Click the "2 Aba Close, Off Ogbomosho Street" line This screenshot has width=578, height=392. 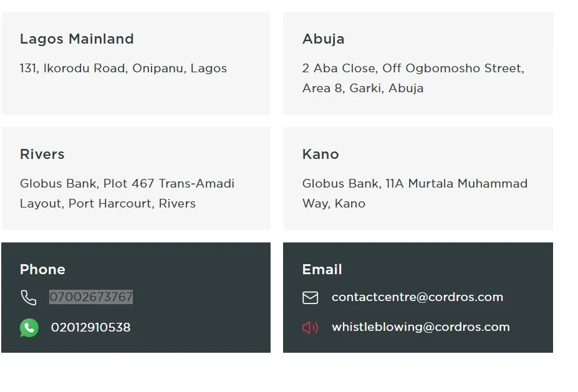[413, 69]
